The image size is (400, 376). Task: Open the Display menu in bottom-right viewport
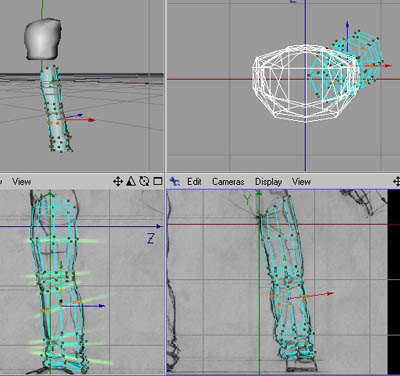(x=269, y=182)
